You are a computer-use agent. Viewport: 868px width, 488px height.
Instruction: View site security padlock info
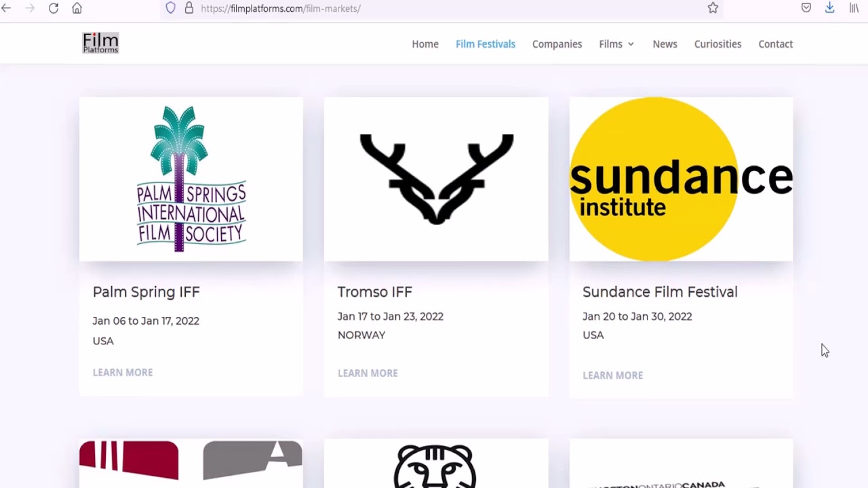point(189,8)
